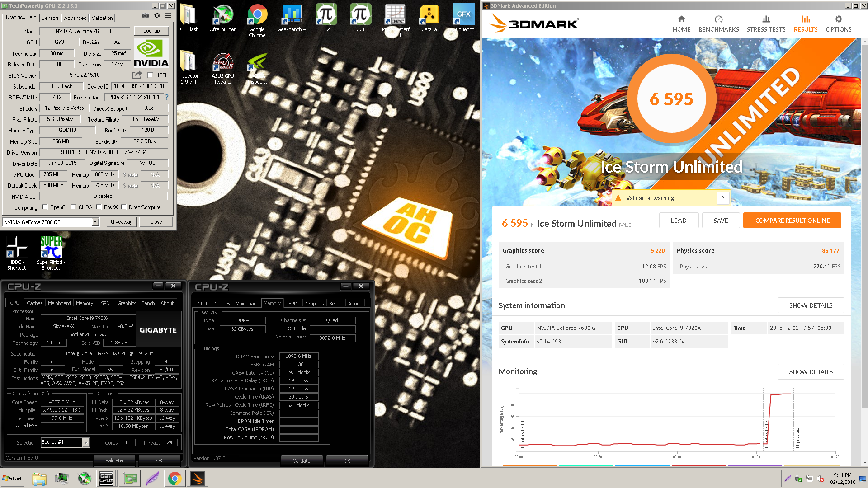
Task: Expand the Socket #1 selection dropdown
Action: click(85, 443)
